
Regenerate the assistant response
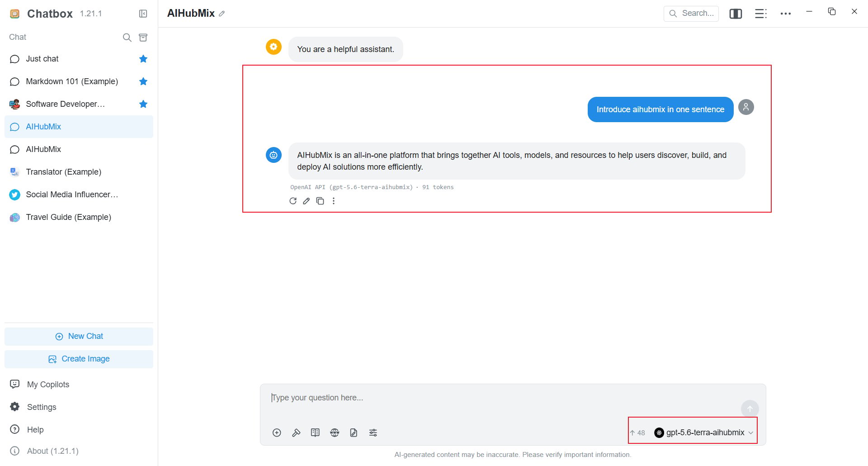click(x=293, y=201)
